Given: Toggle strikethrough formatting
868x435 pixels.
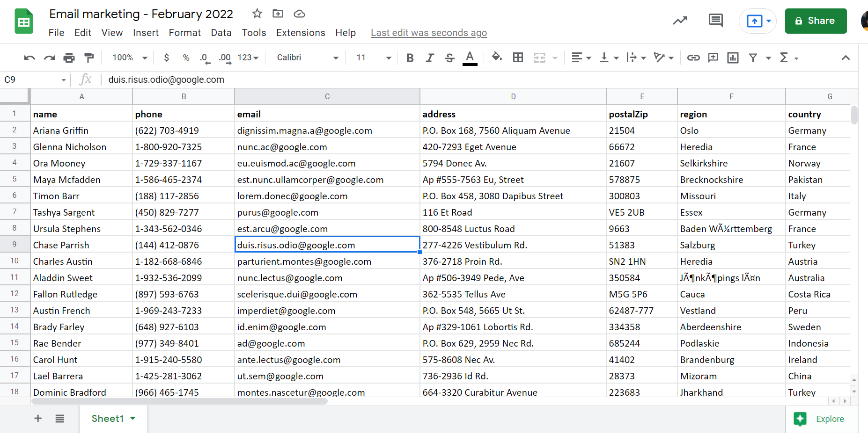Looking at the screenshot, I should (449, 58).
